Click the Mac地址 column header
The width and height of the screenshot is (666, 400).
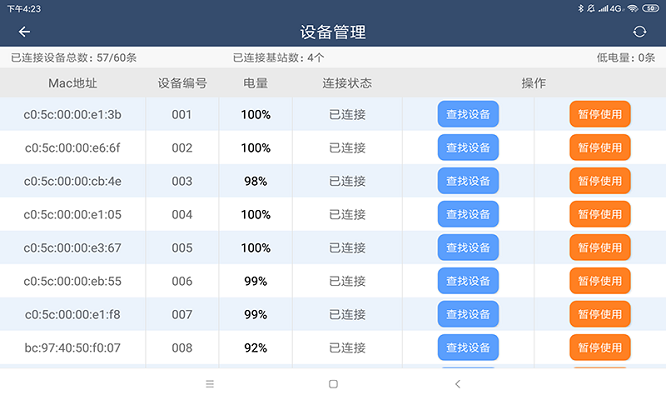(x=72, y=83)
